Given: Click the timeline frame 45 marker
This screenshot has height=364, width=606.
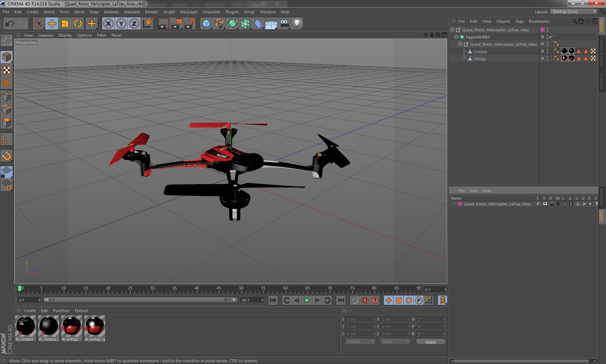Looking at the screenshot, I should click(219, 288).
